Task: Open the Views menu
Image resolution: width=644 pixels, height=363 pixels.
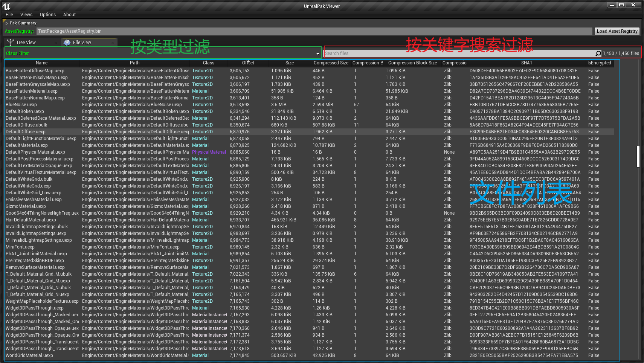Action: pyautogui.click(x=26, y=14)
